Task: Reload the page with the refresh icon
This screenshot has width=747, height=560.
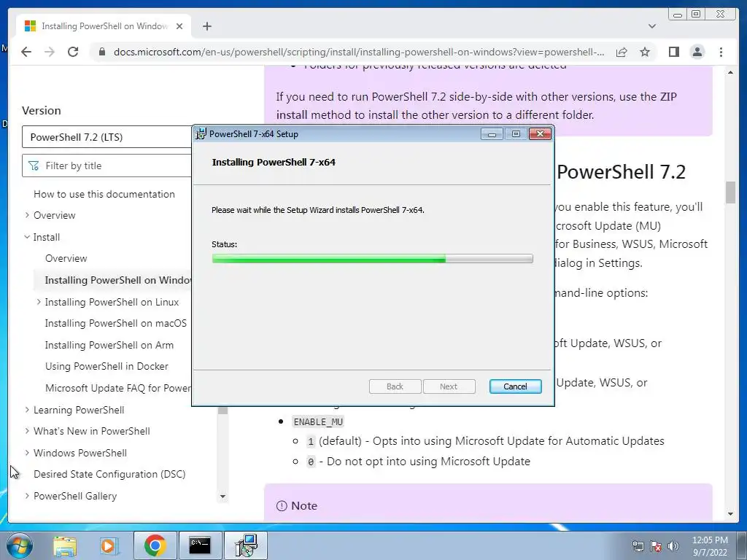Action: tap(73, 52)
